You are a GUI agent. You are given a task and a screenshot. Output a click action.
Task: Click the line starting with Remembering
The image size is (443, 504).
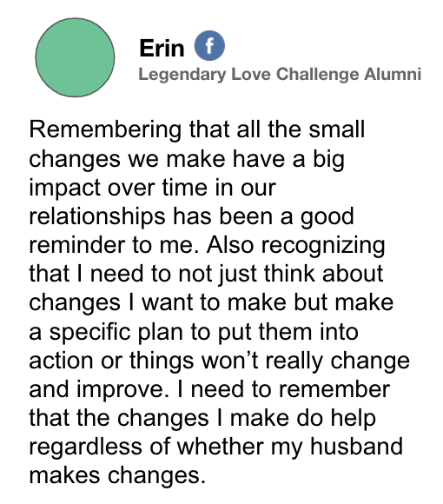[197, 129]
